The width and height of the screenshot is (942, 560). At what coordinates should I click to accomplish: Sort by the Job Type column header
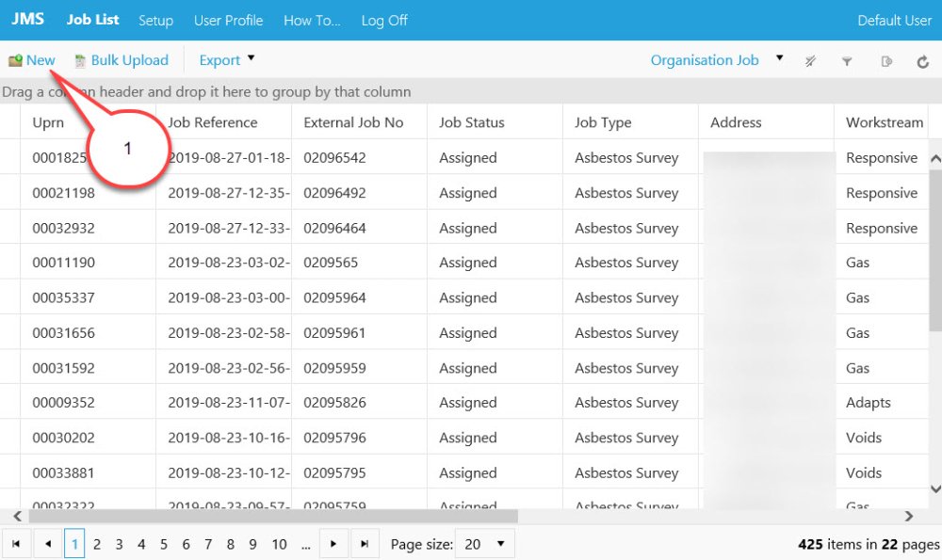coord(603,123)
